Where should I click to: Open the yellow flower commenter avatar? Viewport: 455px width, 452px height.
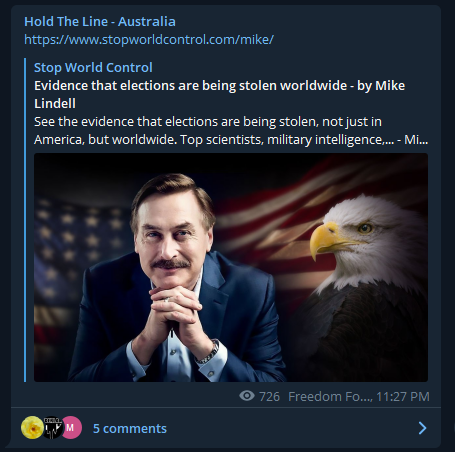point(32,427)
